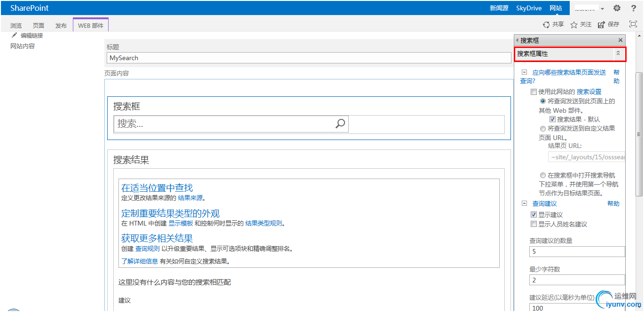Image resolution: width=644 pixels, height=312 pixels.
Task: Open SkyDrive in top navigation
Action: (529, 8)
